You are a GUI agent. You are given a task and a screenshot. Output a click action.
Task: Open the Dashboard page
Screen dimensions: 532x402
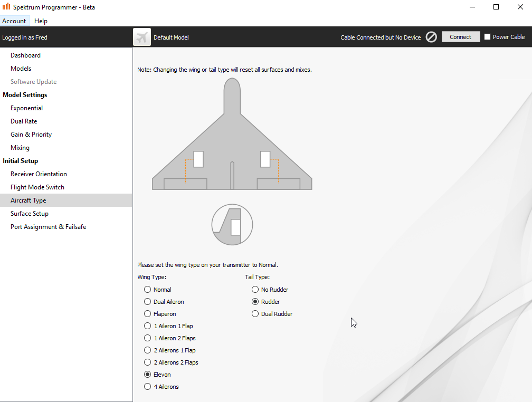coord(25,55)
